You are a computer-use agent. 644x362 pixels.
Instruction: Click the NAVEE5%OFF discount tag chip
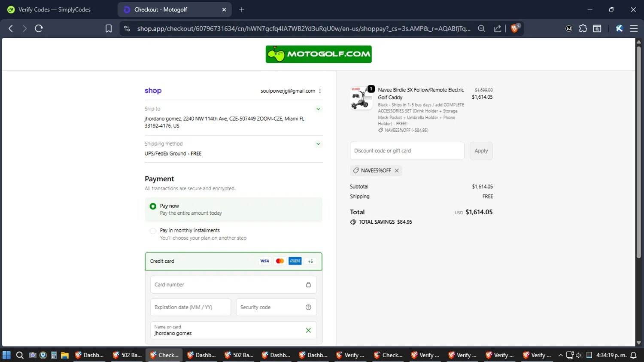[x=376, y=170]
